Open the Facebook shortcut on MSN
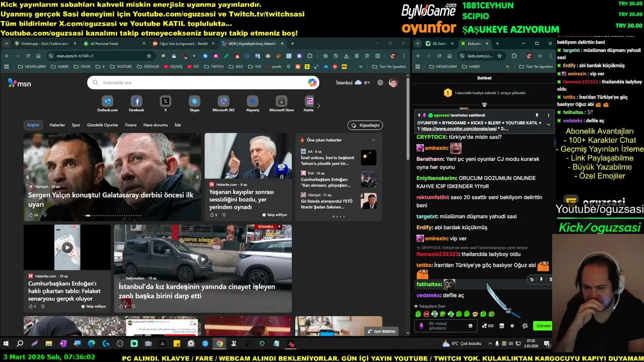The height and width of the screenshot is (362, 644). pos(136,104)
